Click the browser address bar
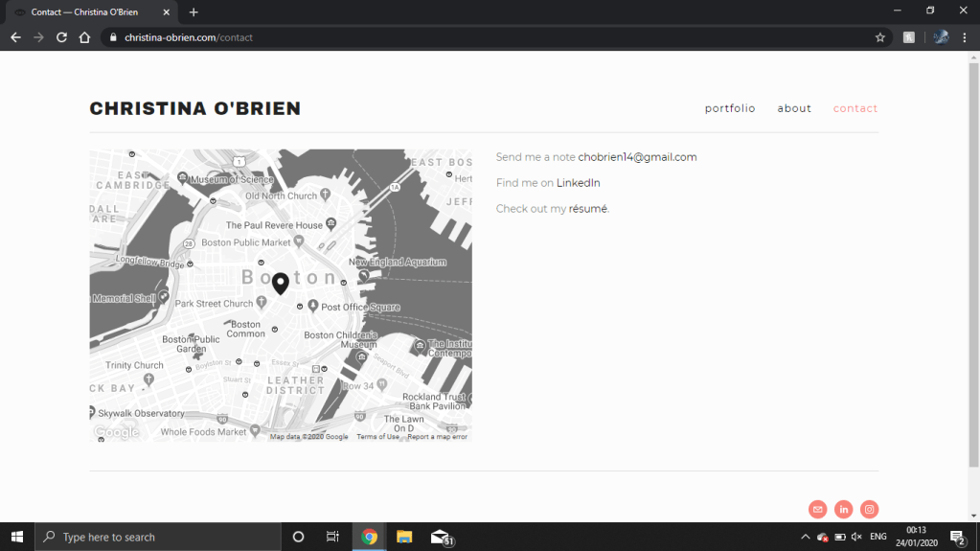Screen dimensions: 980x551 point(479,37)
